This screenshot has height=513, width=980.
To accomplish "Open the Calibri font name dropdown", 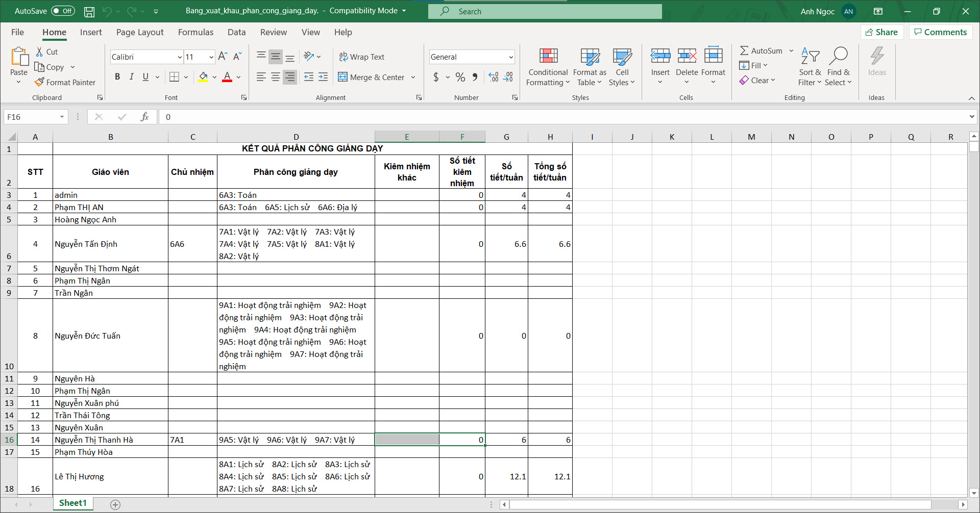I will pos(179,57).
